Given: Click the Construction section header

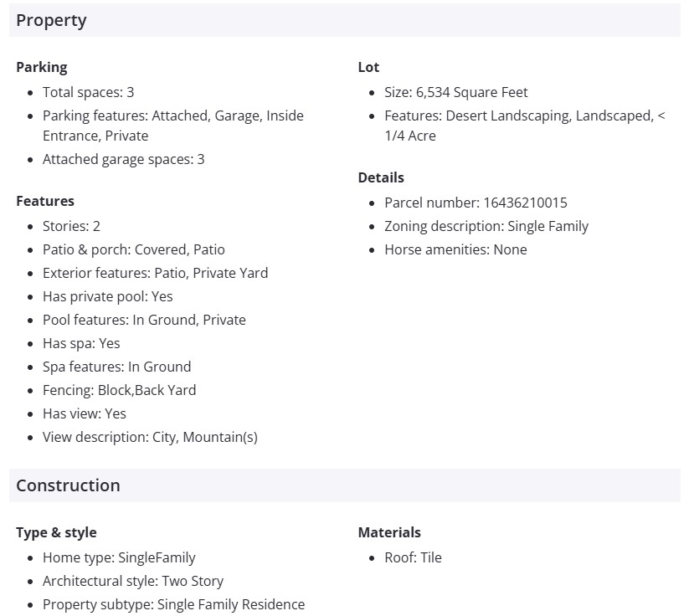Looking at the screenshot, I should [68, 486].
